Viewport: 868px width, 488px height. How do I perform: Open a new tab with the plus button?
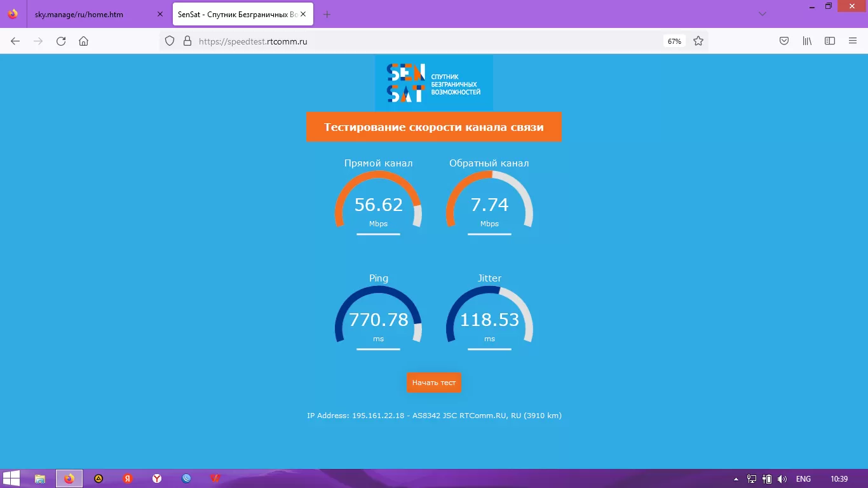pyautogui.click(x=327, y=14)
